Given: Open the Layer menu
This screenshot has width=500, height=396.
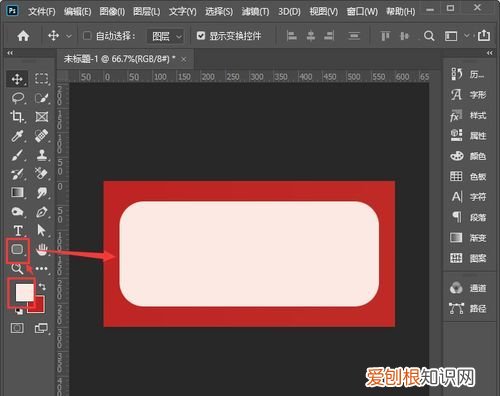Looking at the screenshot, I should click(147, 12).
